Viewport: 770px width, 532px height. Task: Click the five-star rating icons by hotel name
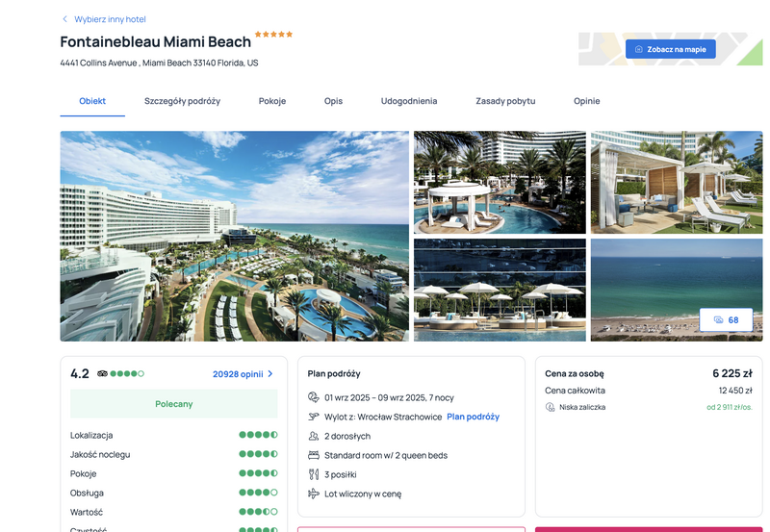tap(273, 35)
